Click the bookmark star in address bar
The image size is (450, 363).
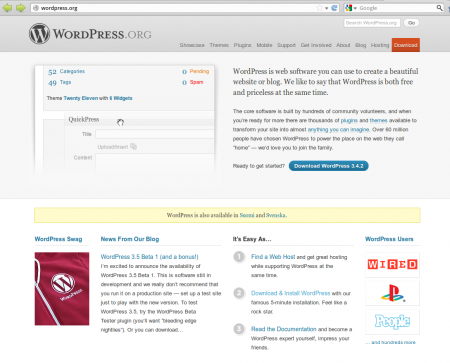coord(320,8)
